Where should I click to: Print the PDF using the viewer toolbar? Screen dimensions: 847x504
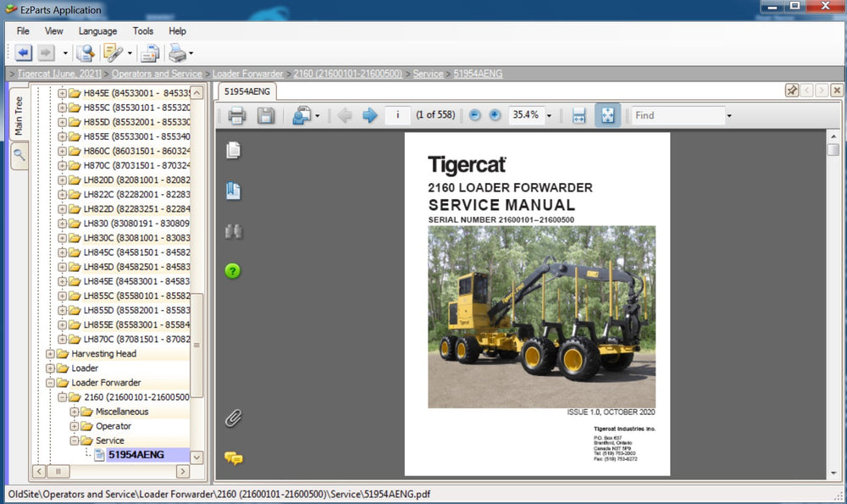tap(237, 116)
